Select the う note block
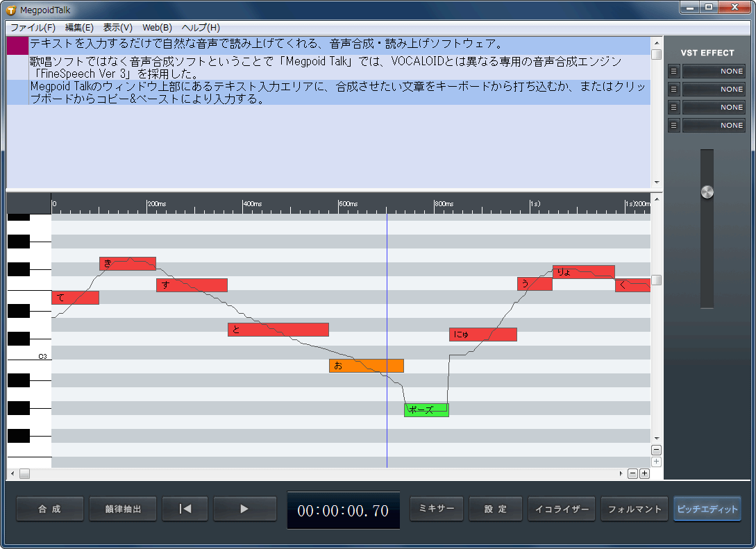Viewport: 756px width, 549px height. pos(535,284)
